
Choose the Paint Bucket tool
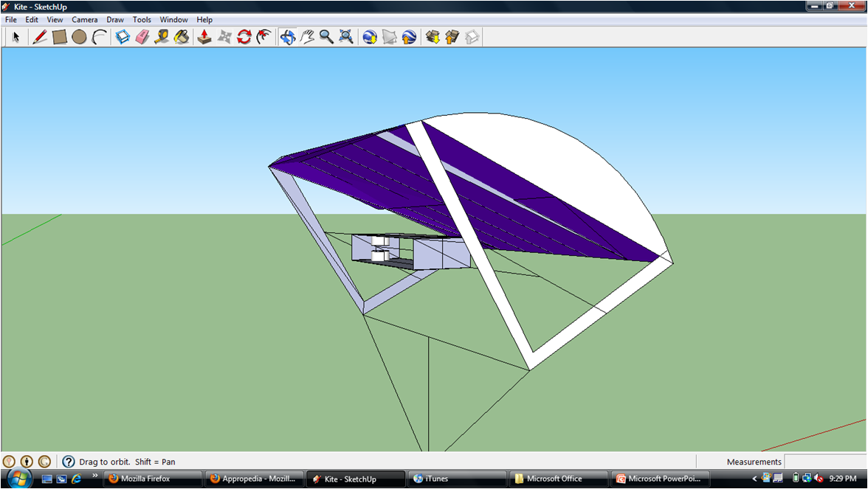(x=182, y=37)
